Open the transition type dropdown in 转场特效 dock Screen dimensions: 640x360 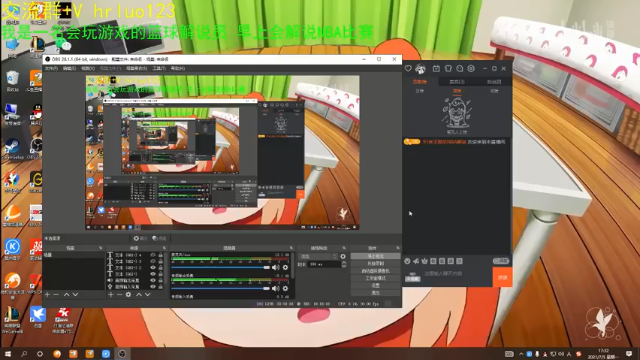[x=318, y=256]
